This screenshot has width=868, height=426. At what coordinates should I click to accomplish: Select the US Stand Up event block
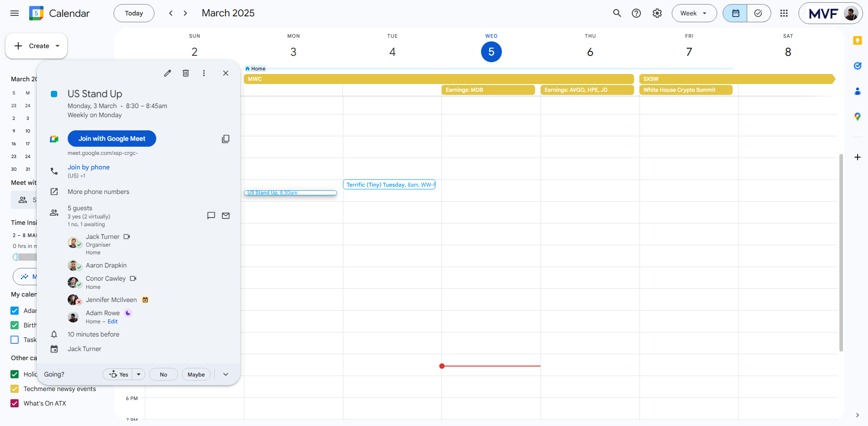point(290,193)
